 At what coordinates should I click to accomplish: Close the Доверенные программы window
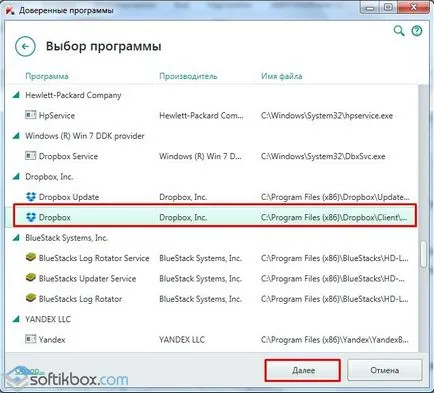(413, 7)
